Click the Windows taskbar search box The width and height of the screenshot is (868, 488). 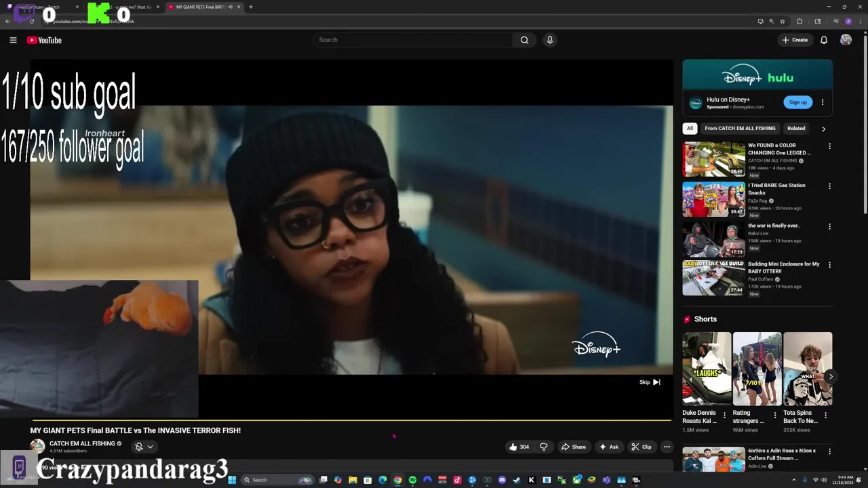pyautogui.click(x=277, y=480)
